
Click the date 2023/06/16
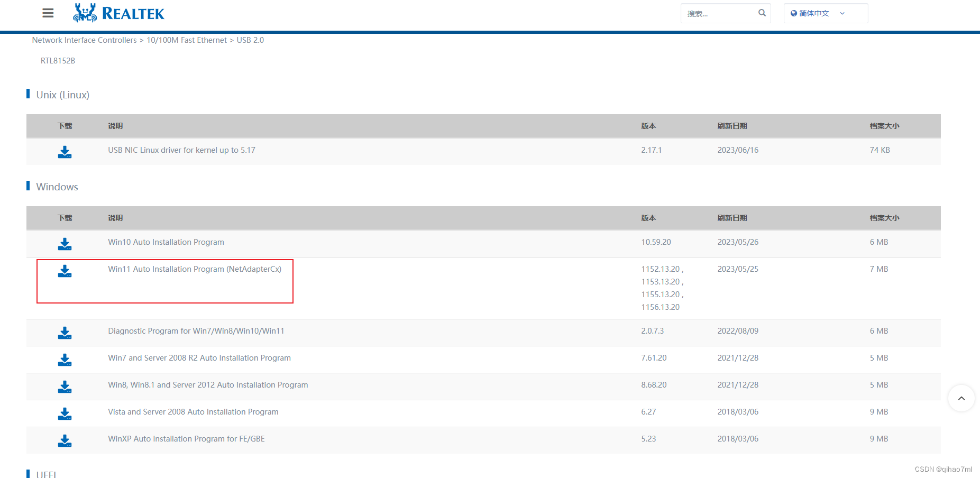click(x=738, y=150)
